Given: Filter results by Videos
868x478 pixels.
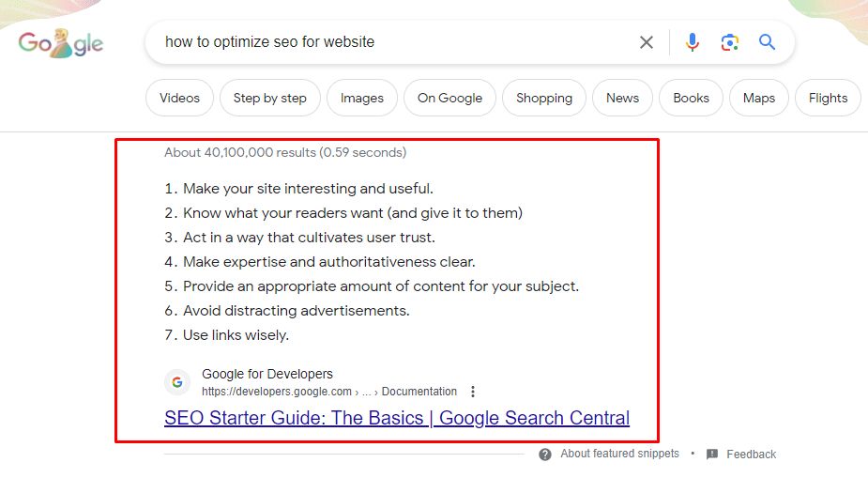Looking at the screenshot, I should (179, 98).
